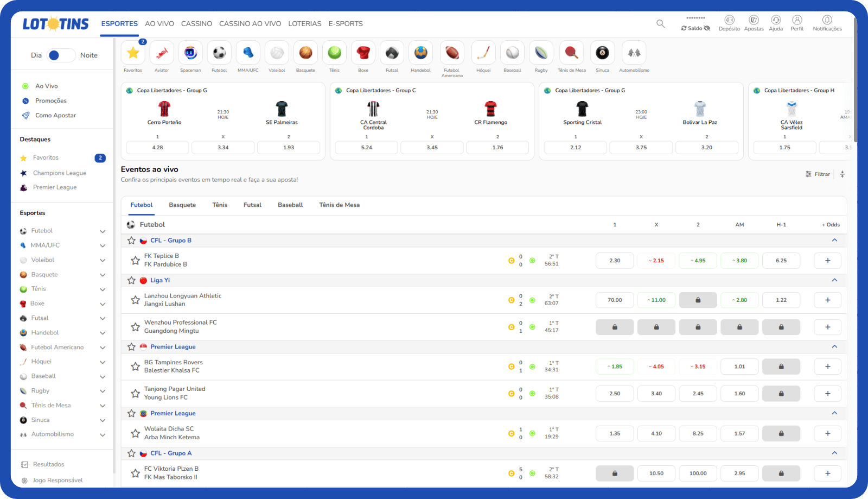The height and width of the screenshot is (499, 868).
Task: Bet 4.28 on Cerro Porteño
Action: (x=157, y=148)
